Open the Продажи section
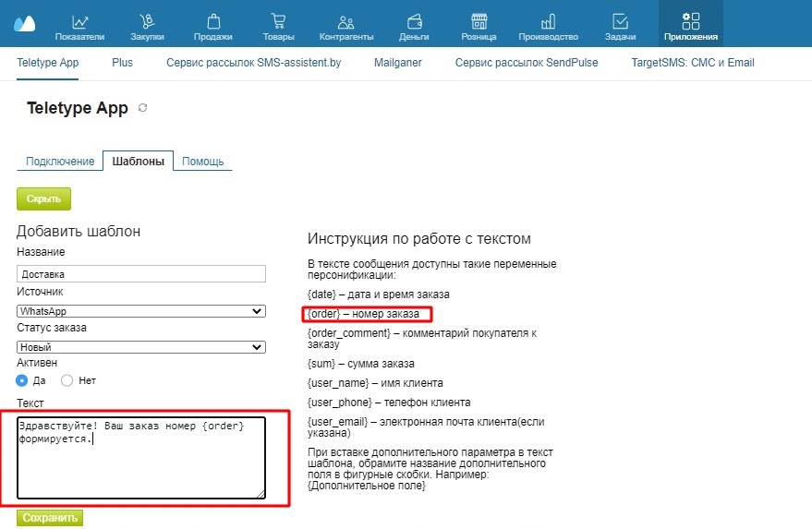The image size is (812, 529). coord(212,28)
